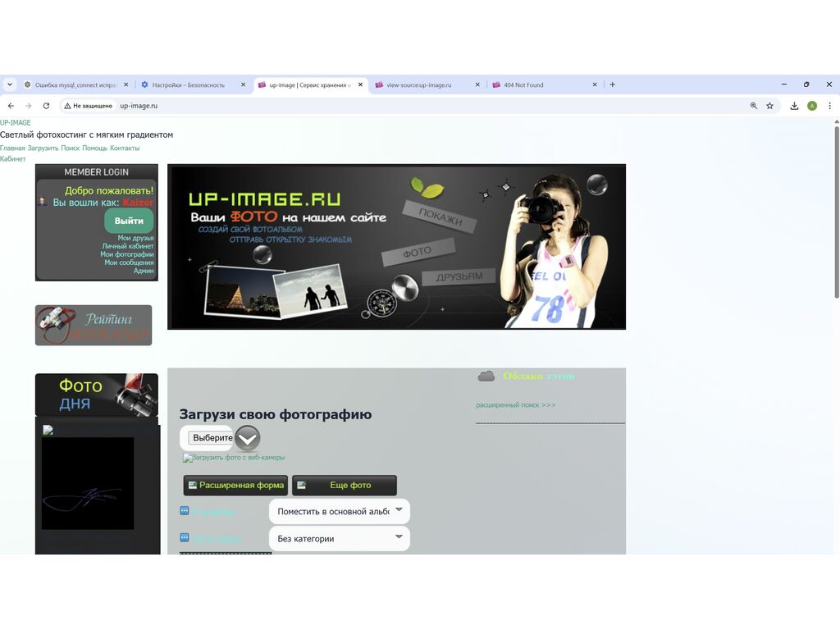Open the Рейтинг camera banner
Viewport: 840px width, 630px height.
[x=94, y=325]
